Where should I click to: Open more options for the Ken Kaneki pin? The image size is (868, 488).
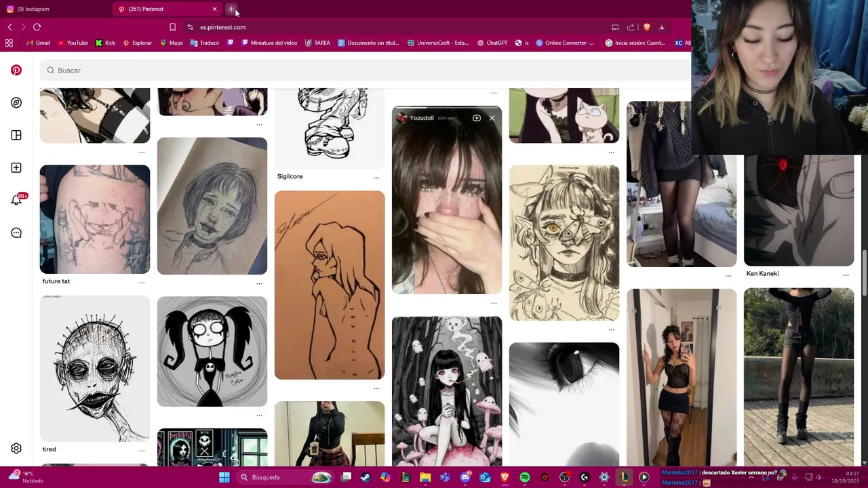tap(846, 274)
